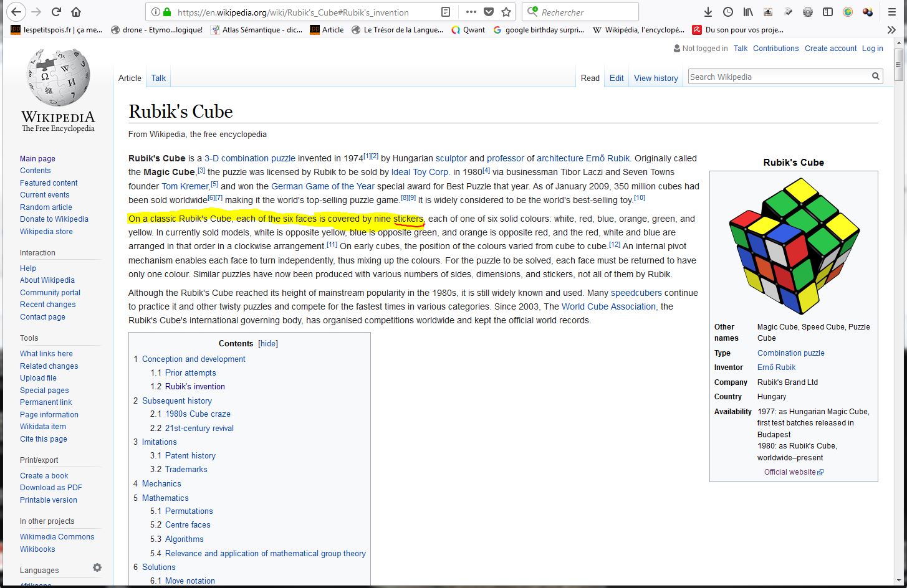
Task: Jump to 1980s Cube craze section
Action: point(198,414)
